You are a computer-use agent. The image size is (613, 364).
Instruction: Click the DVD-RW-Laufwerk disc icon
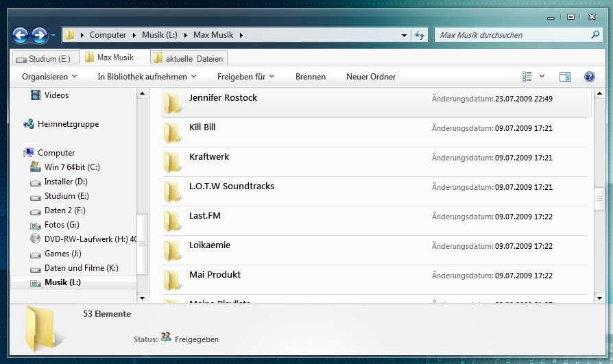click(x=35, y=239)
